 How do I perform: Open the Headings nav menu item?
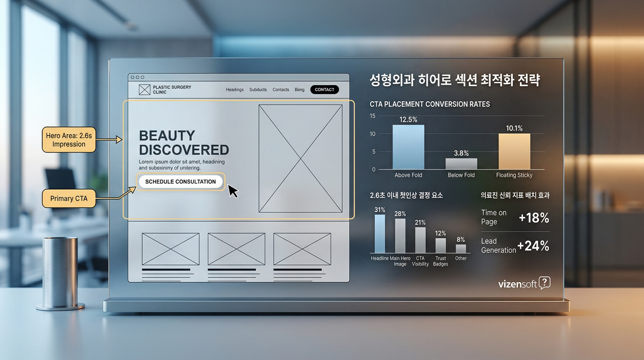pos(234,90)
